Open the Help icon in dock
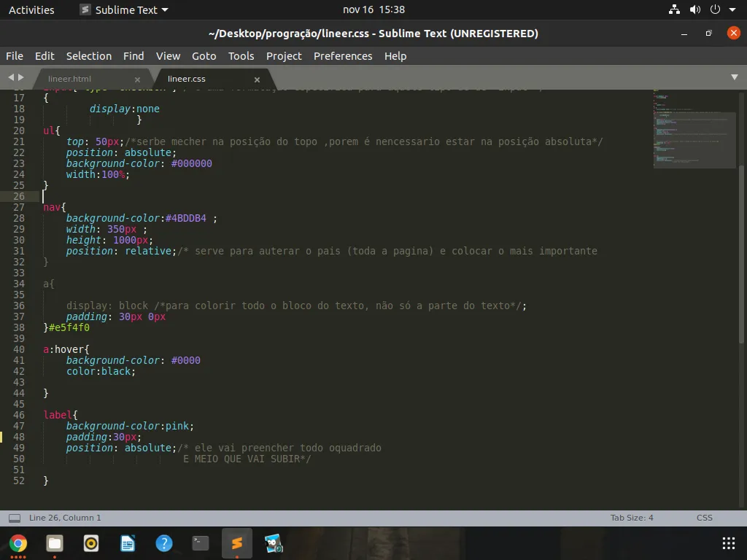This screenshot has width=747, height=560. click(164, 543)
